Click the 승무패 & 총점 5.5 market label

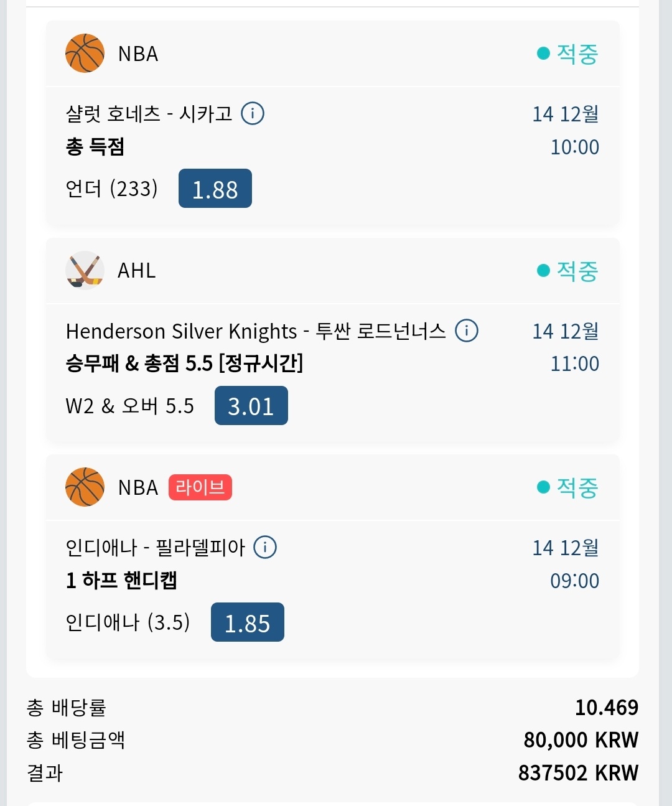click(184, 363)
